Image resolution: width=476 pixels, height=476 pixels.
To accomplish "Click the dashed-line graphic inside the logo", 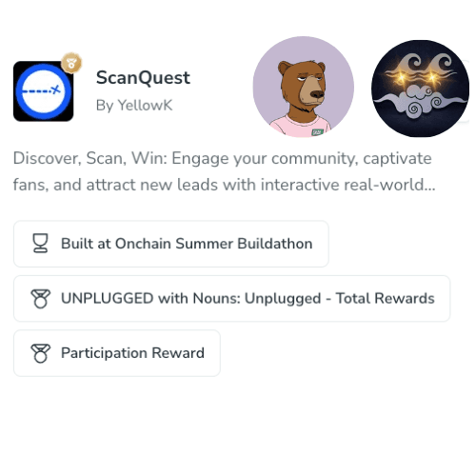I will click(41, 91).
